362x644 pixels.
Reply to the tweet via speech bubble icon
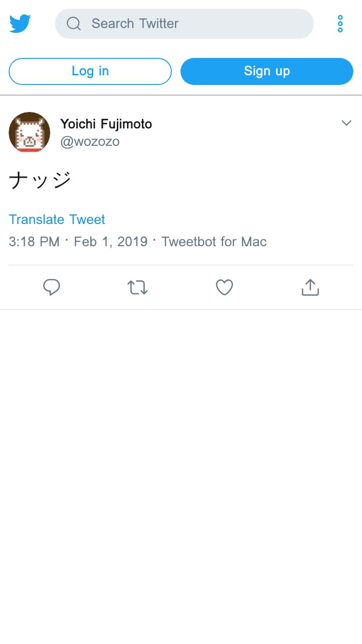pyautogui.click(x=52, y=288)
